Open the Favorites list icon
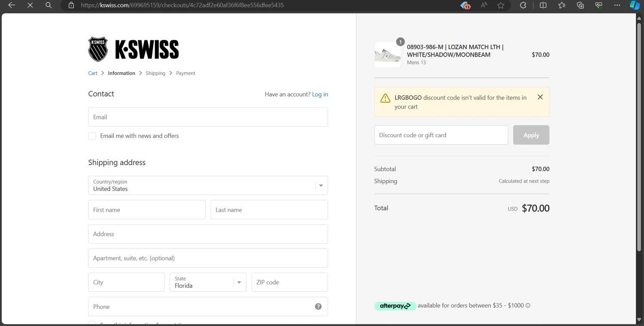This screenshot has height=326, width=644. pyautogui.click(x=562, y=5)
